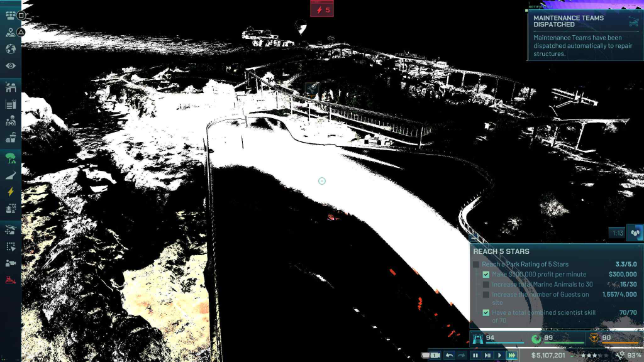The image size is (644, 362).
Task: Click the undo arrow button
Action: pos(449,356)
